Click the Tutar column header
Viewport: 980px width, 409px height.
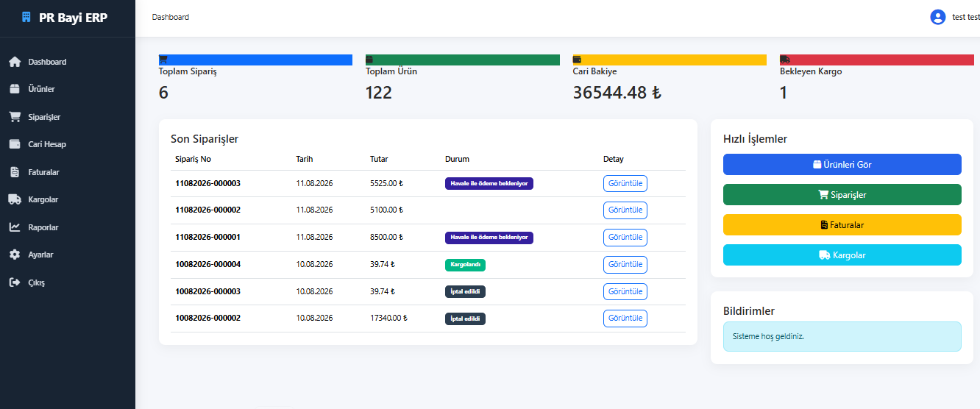click(x=379, y=159)
